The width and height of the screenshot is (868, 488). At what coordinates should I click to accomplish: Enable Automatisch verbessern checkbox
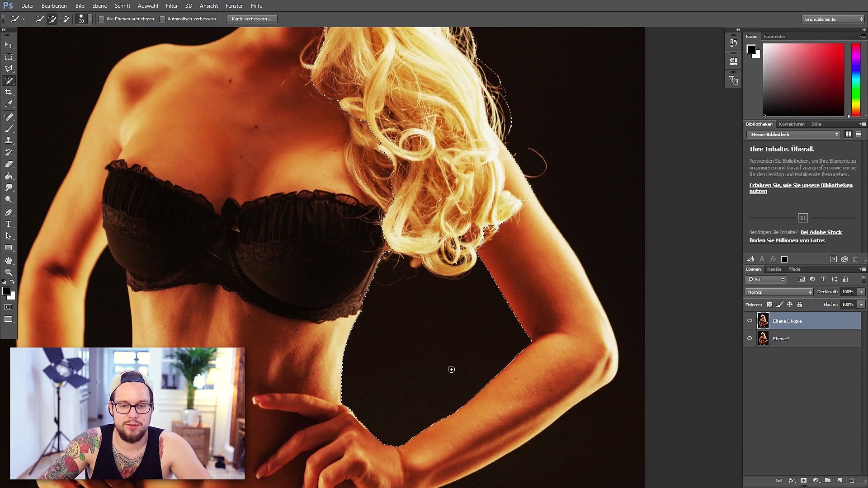[162, 19]
